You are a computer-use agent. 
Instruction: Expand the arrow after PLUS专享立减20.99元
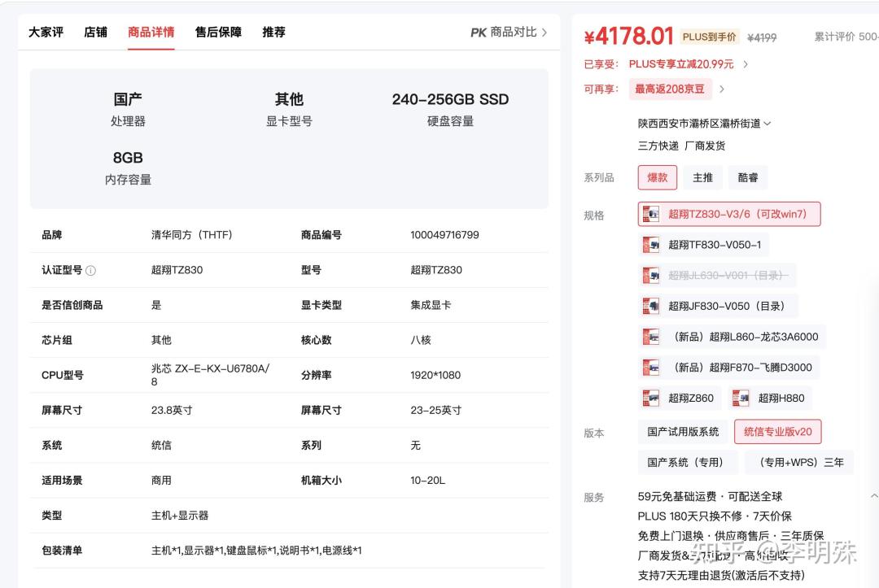(x=746, y=64)
